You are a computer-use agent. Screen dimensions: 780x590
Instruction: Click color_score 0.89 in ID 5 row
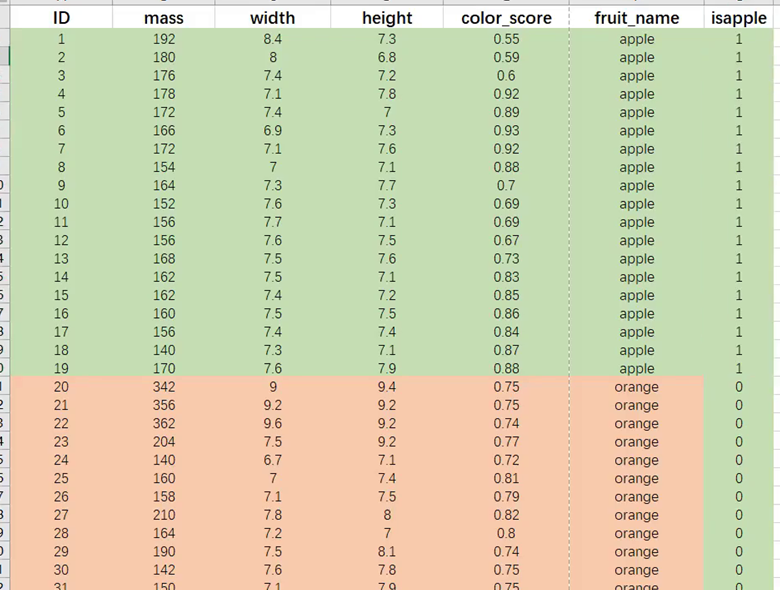click(506, 112)
